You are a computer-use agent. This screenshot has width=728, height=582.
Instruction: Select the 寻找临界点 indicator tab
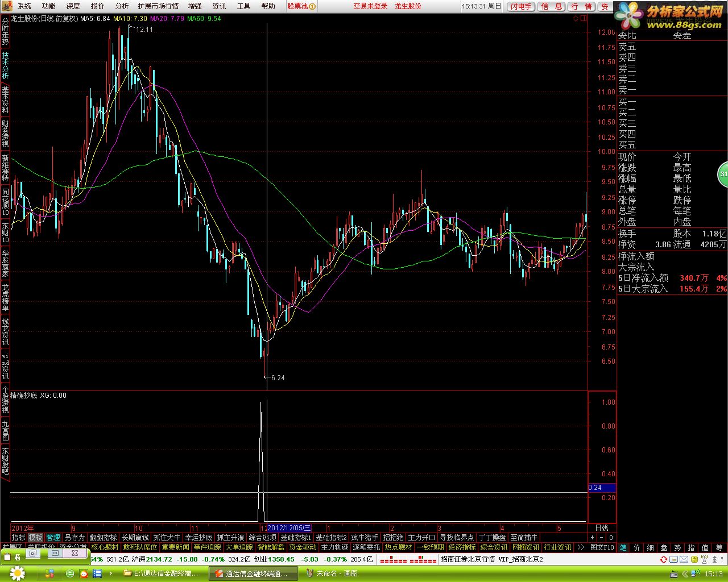pyautogui.click(x=457, y=537)
